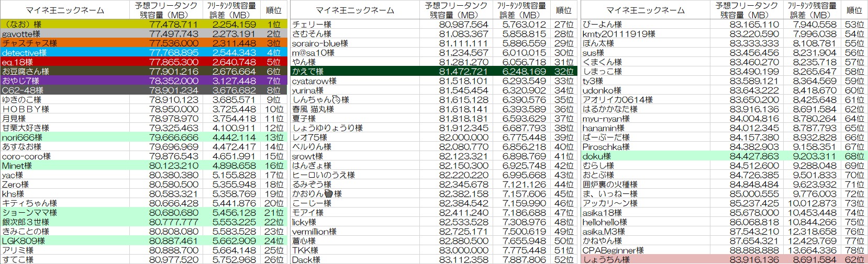
Task: Click the ＨＯＢＢＹ様 nickname cell
Action: (x=65, y=109)
